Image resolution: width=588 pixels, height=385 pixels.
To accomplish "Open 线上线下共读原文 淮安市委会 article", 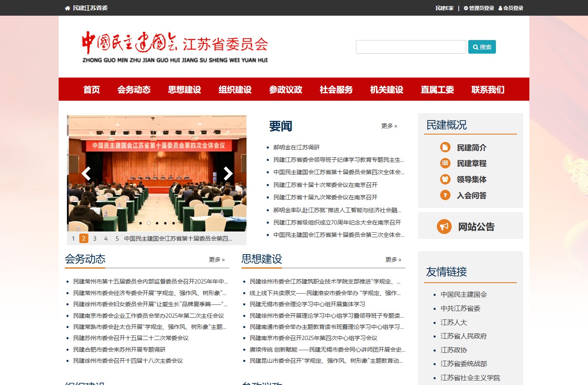I will pyautogui.click(x=325, y=293).
